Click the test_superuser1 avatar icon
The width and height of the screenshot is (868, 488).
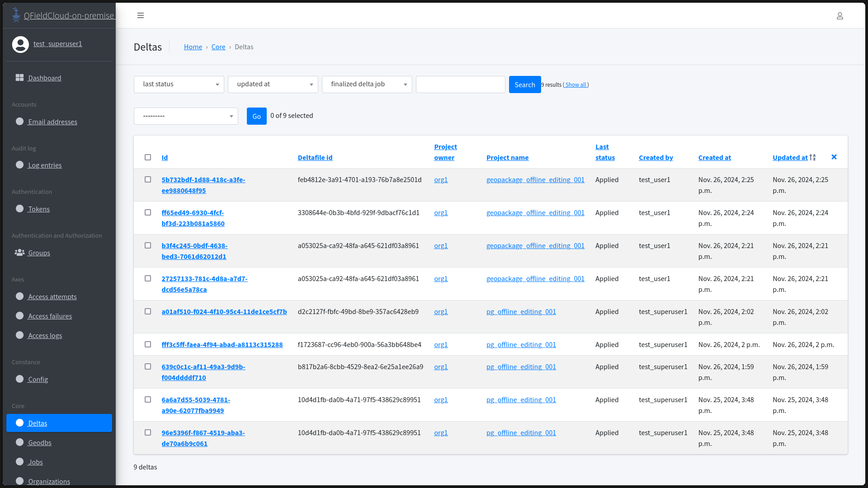20,44
